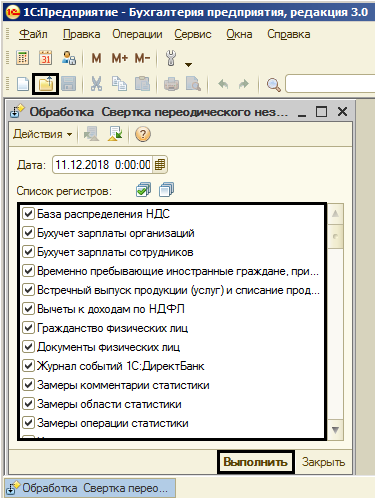This screenshot has width=375, height=498.
Task: Open the calculator icon in toolbar
Action: [23, 58]
